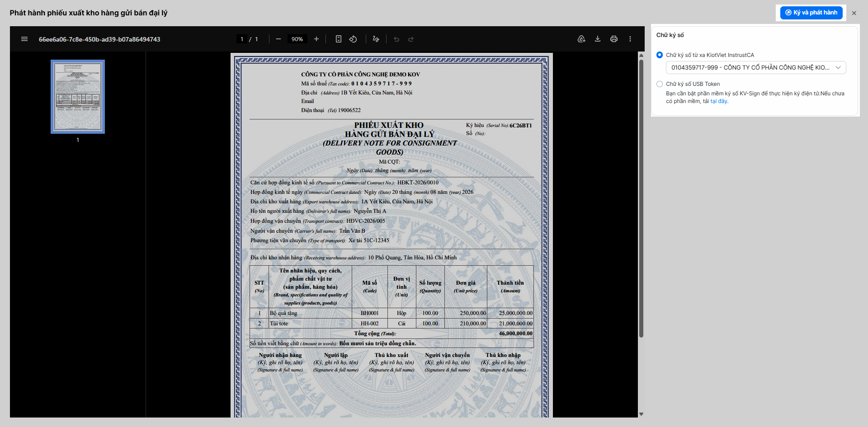Click the scroll down arrow
The height and width of the screenshot is (427, 868).
pyautogui.click(x=641, y=414)
